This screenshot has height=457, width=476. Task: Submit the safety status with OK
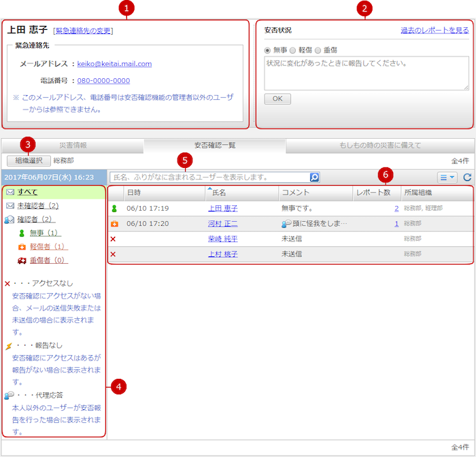click(x=277, y=99)
